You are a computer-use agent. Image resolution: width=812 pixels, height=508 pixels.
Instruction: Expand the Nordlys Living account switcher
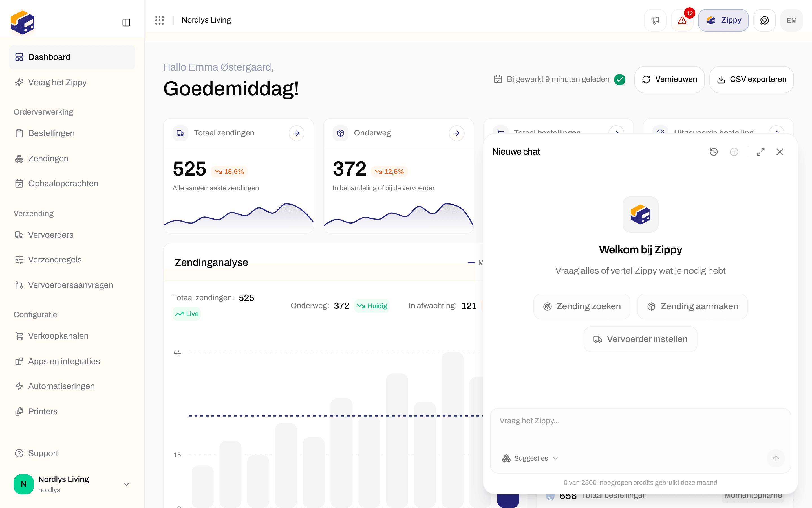72,484
